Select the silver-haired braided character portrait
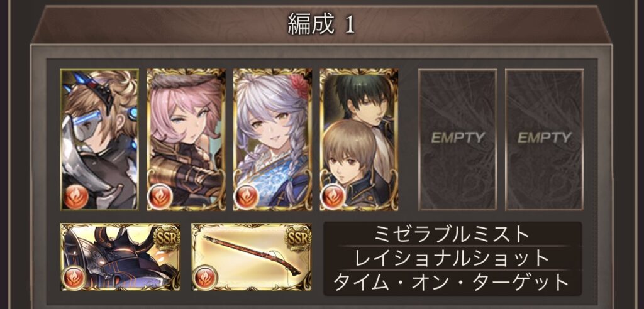The image size is (644, 309). click(x=273, y=139)
